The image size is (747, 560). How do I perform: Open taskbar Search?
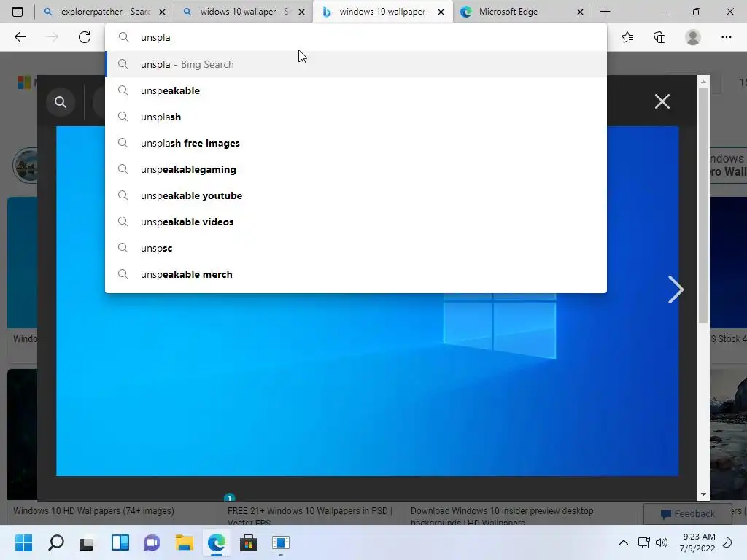tap(55, 542)
